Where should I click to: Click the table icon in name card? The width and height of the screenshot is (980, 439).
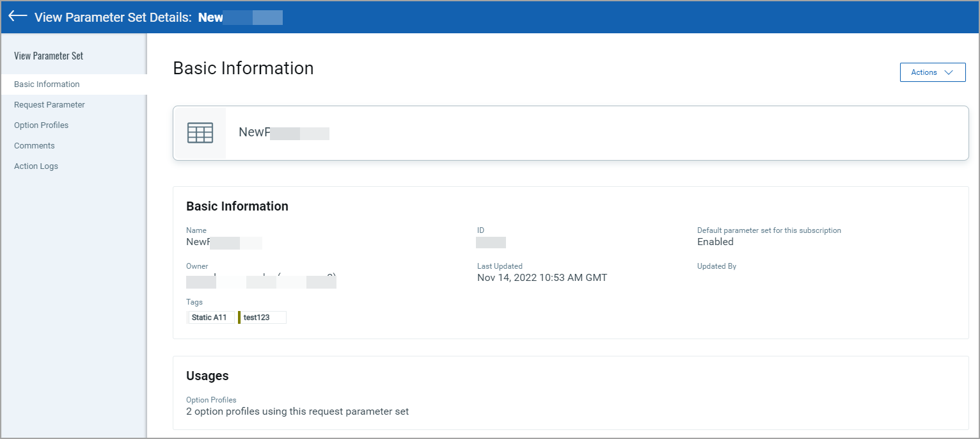tap(200, 133)
